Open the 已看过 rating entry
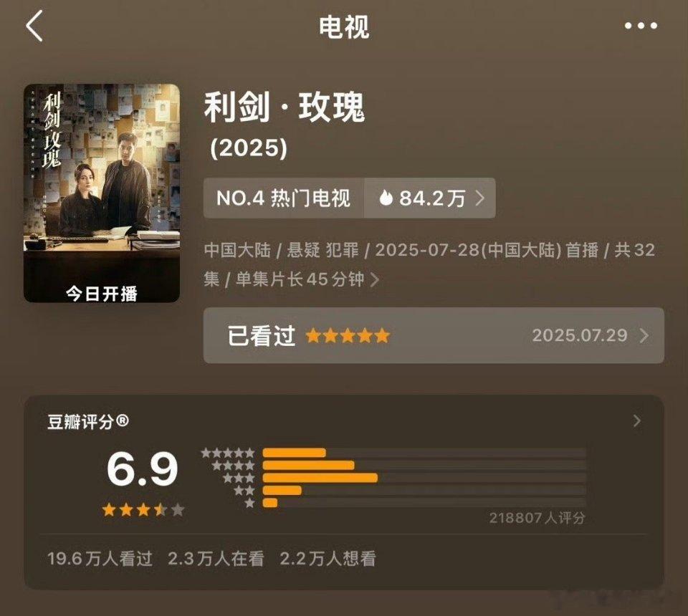Image resolution: width=688 pixels, height=616 pixels. coord(434,335)
